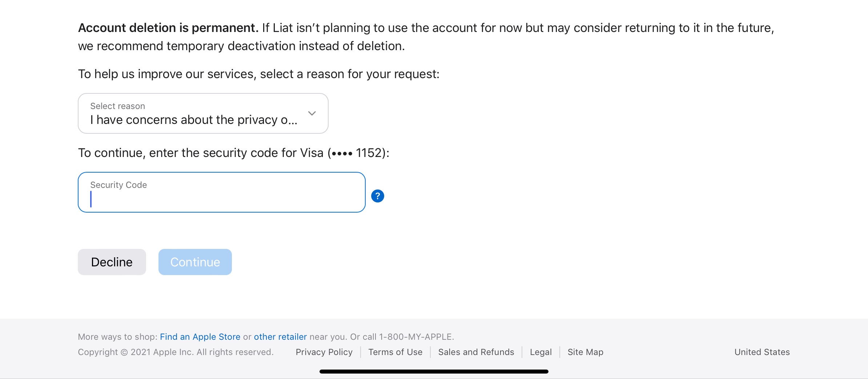Click the blue question mark help icon
Image resolution: width=868 pixels, height=379 pixels.
[x=378, y=196]
